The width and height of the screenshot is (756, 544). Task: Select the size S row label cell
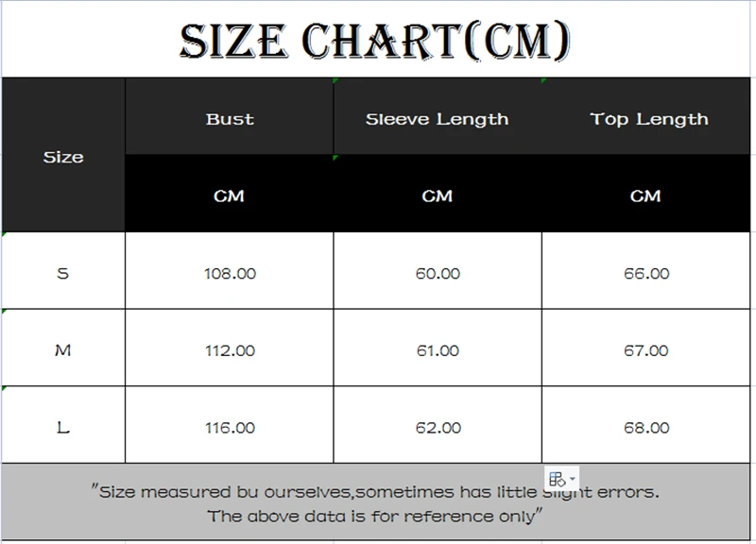click(63, 273)
